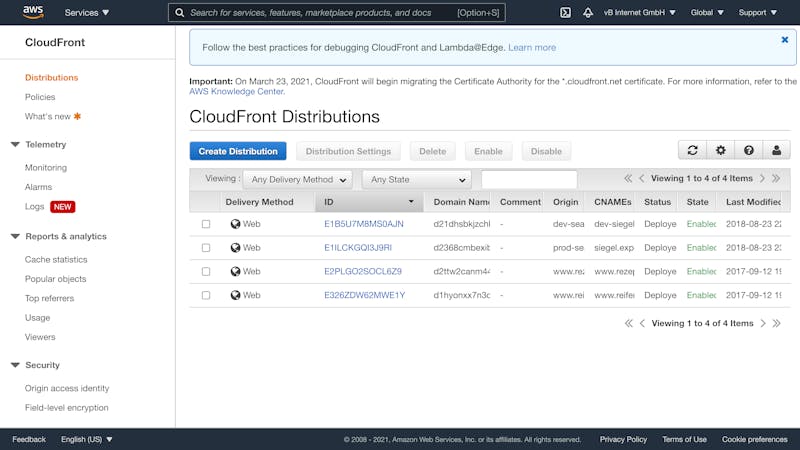Click the Disable button
The image size is (800, 450).
pyautogui.click(x=546, y=151)
